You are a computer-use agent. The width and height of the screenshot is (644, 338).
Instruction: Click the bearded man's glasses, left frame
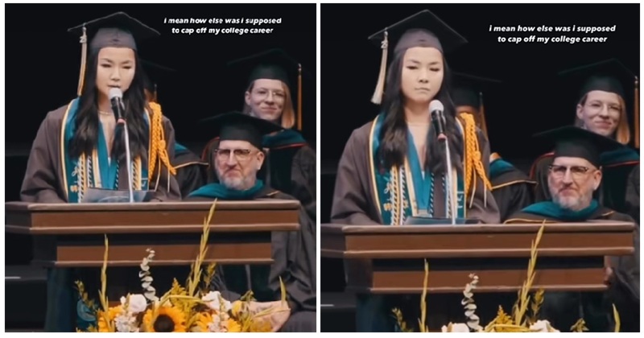point(235,155)
